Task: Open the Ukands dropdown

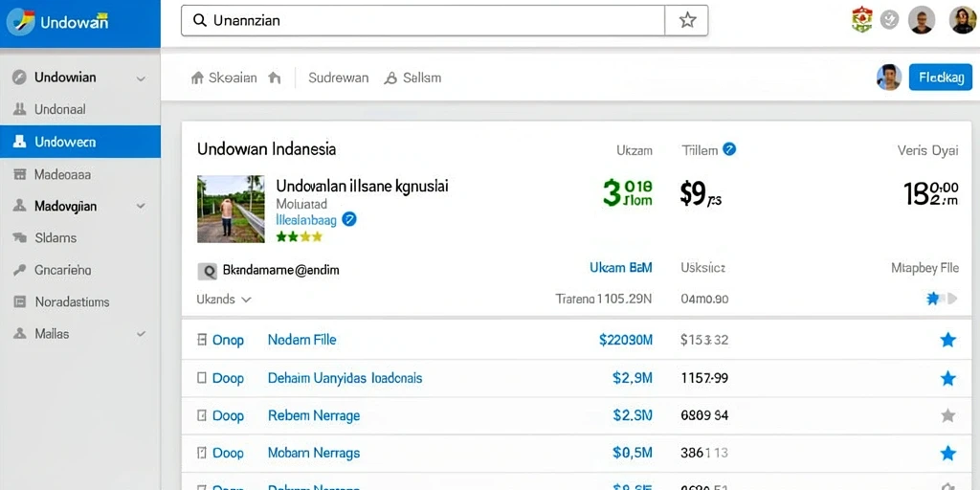Action: (224, 300)
